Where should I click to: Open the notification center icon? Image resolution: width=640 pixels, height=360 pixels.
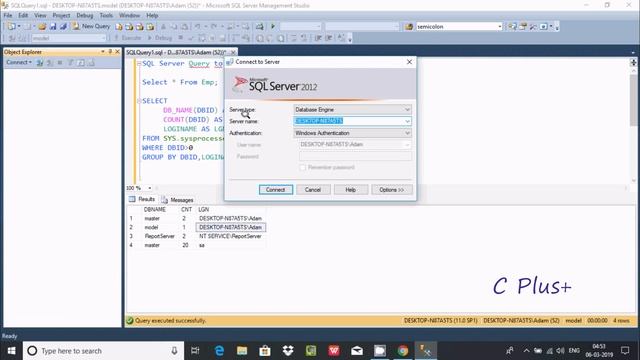coord(625,351)
